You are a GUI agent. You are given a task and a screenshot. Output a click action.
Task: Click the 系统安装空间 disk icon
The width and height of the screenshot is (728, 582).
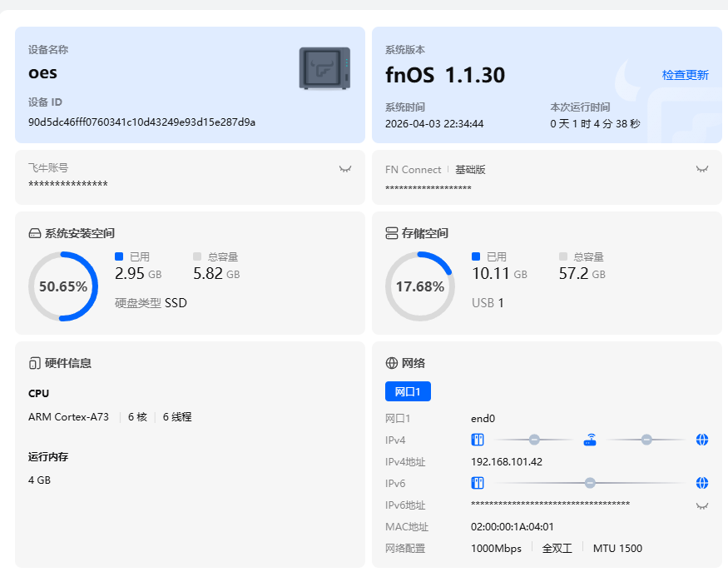tap(35, 233)
